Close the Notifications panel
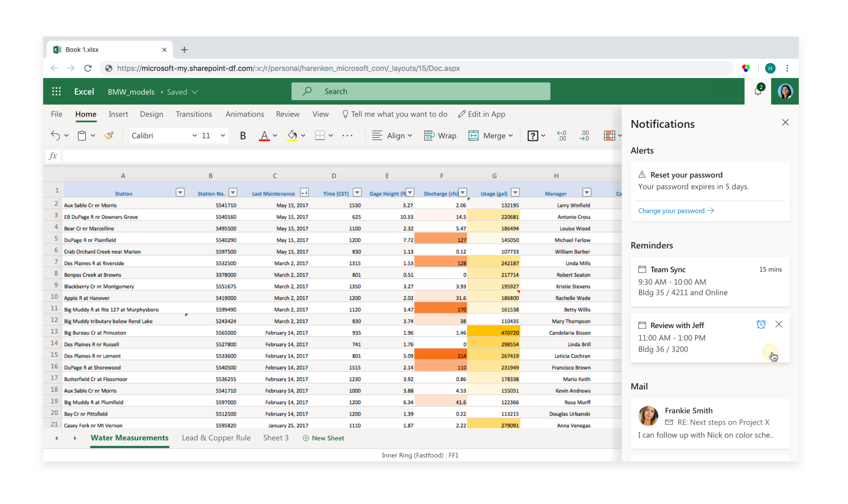 click(x=785, y=122)
